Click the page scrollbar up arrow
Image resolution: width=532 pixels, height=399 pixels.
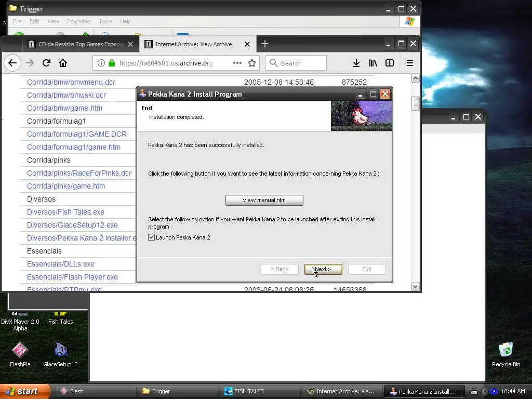coord(415,79)
